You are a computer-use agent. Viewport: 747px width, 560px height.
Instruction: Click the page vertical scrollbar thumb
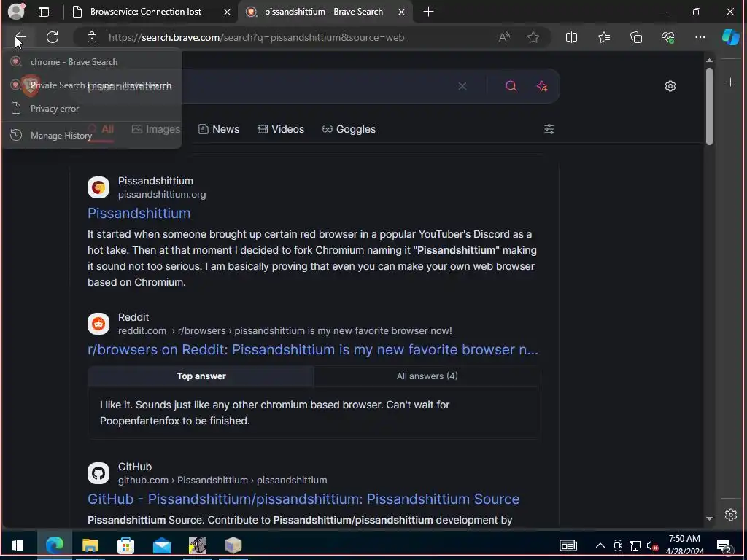pos(709,106)
